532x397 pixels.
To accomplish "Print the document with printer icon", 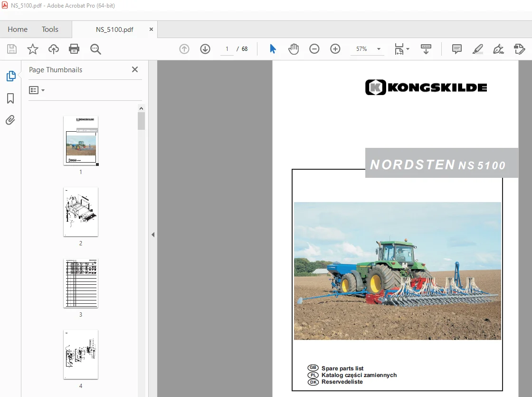I will point(74,49).
